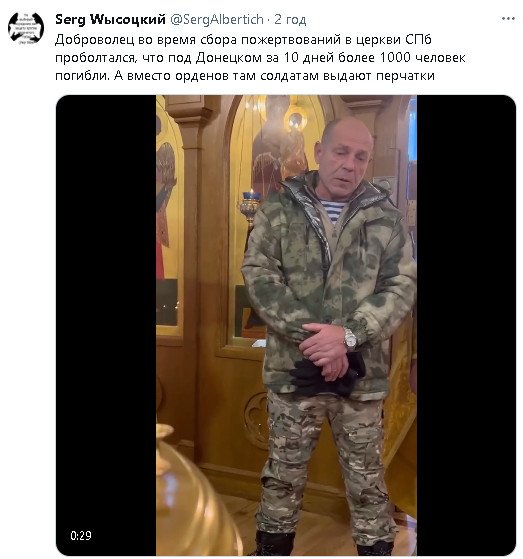Click the 0:29 video duration badge
Image resolution: width=523 pixels, height=559 pixels.
tap(81, 535)
